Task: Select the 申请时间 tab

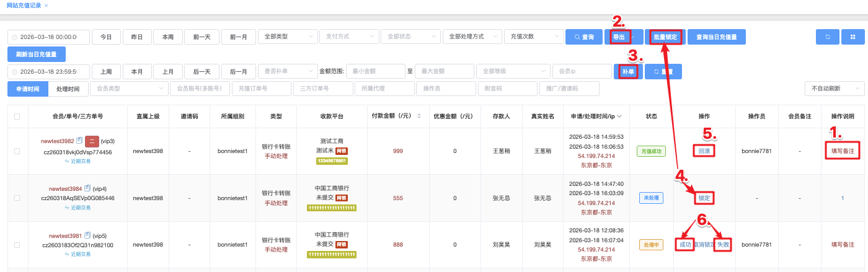Action: (27, 89)
